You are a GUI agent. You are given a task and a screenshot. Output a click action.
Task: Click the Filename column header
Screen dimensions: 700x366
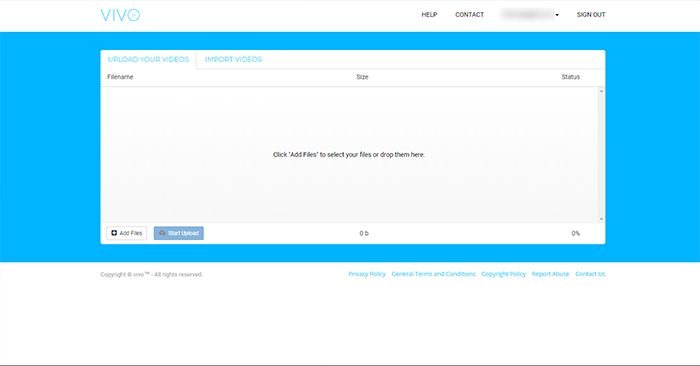pos(120,77)
